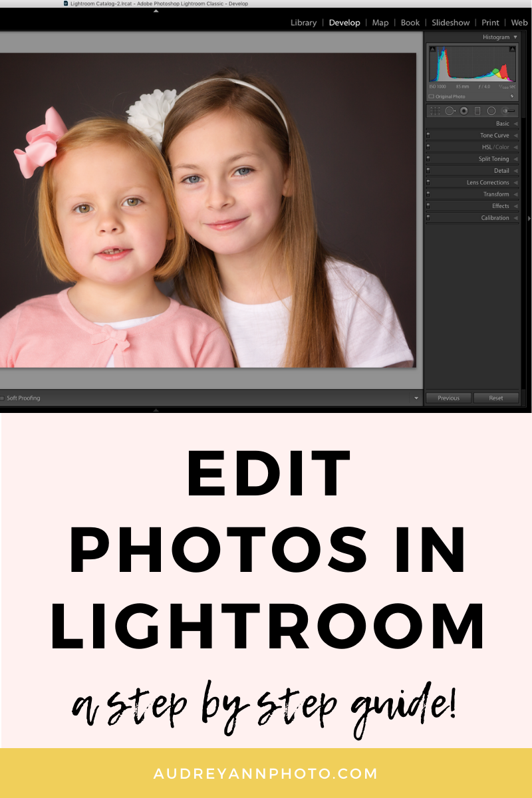This screenshot has width=532, height=798.
Task: Click the f / 4.0 aperture readout
Action: 484,86
